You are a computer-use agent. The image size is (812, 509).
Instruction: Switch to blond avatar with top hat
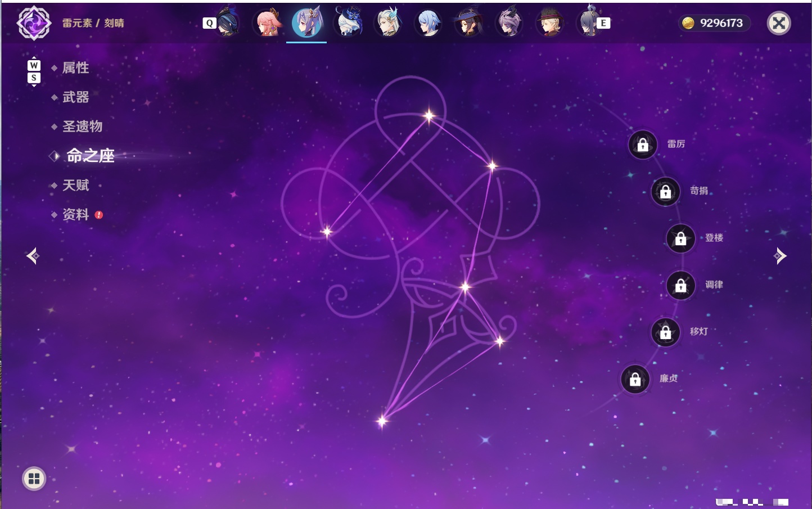(x=549, y=23)
